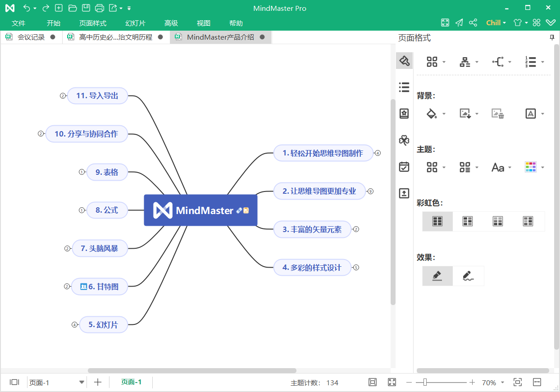Click the send paper-plane icon
This screenshot has width=560, height=392.
459,23
